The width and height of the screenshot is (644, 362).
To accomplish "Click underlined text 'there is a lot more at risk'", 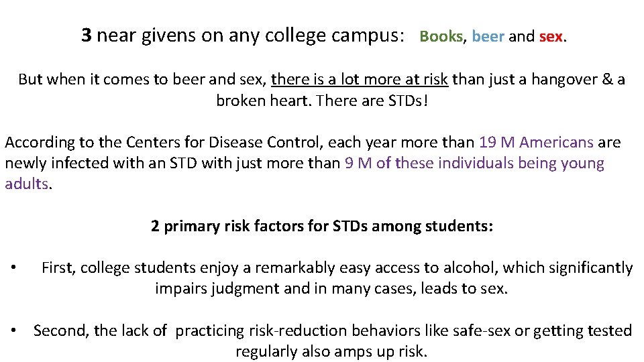I will click(360, 79).
